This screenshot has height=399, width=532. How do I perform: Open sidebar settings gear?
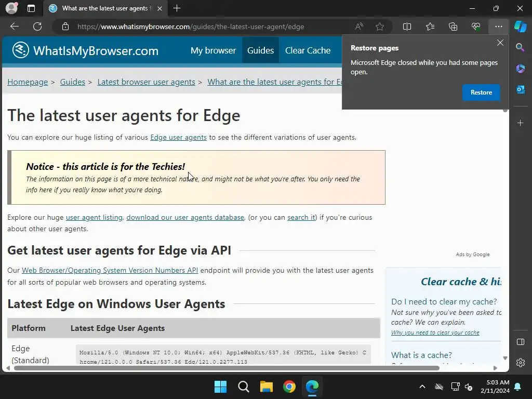tap(520, 362)
